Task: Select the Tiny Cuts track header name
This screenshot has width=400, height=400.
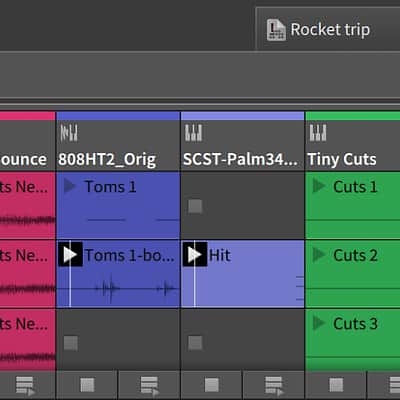Action: coord(342,159)
